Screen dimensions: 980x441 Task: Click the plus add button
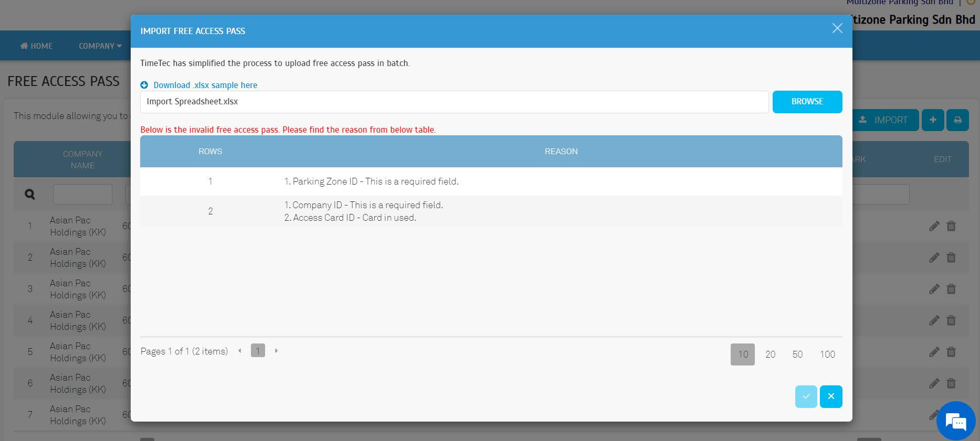click(933, 120)
